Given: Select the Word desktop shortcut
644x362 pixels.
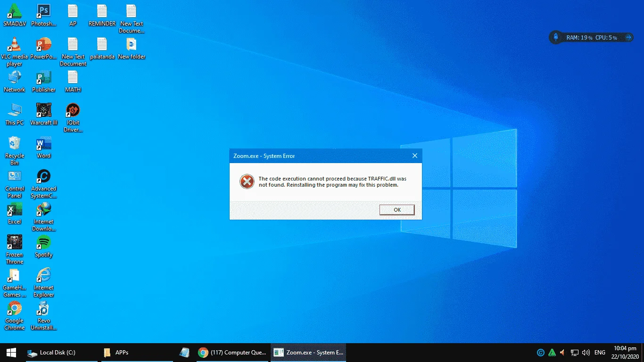Looking at the screenshot, I should 43,147.
